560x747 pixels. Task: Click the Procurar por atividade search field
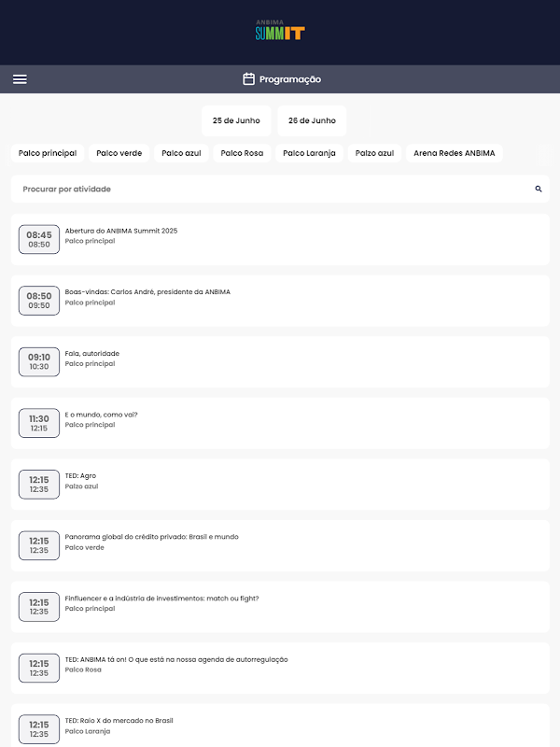[x=271, y=189]
